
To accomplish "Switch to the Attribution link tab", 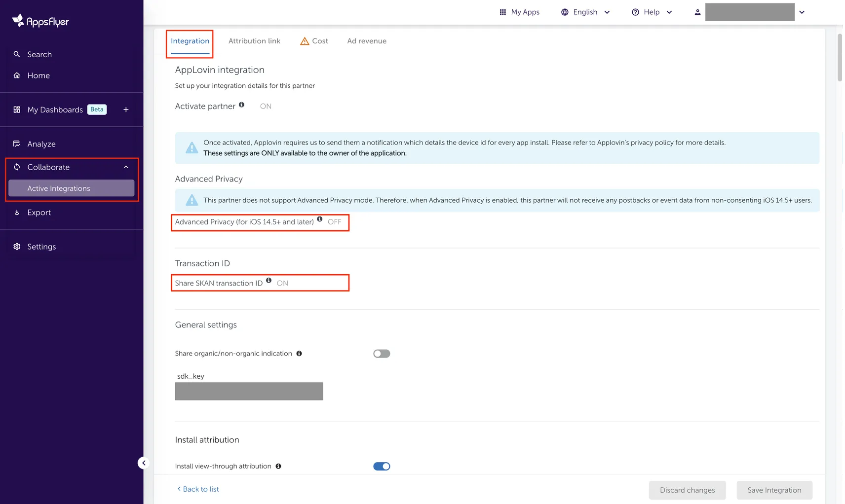I will pos(254,41).
